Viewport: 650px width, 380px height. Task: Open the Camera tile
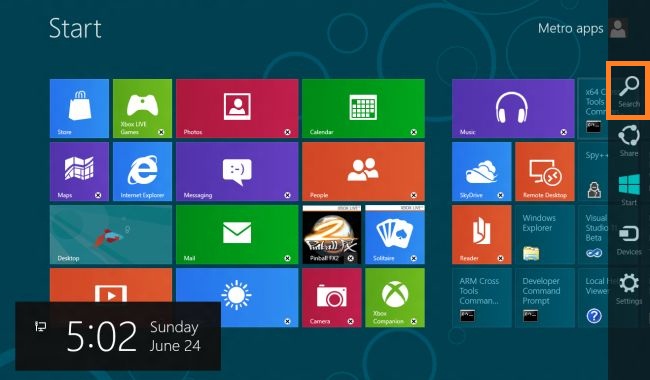tap(332, 298)
